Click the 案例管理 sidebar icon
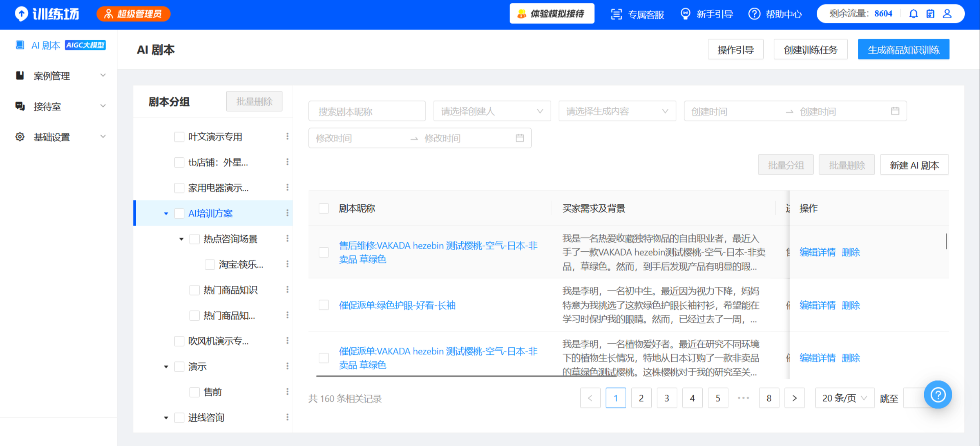980x446 pixels. pyautogui.click(x=20, y=75)
